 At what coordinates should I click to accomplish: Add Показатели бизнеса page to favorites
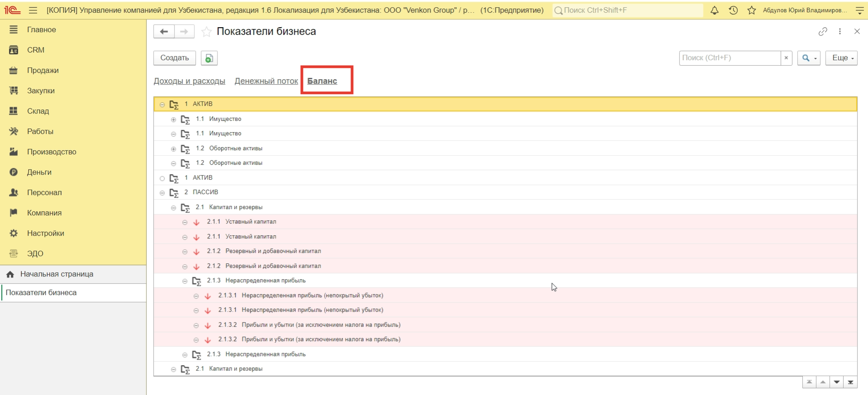point(206,32)
